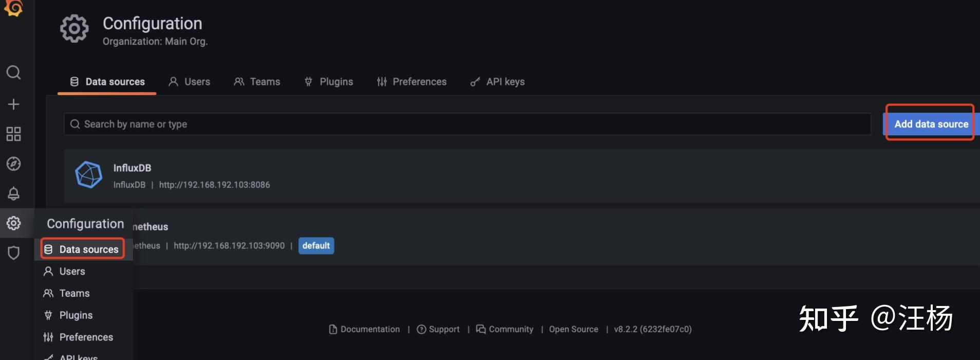
Task: Select Data sources in Configuration flyout menu
Action: click(x=83, y=249)
